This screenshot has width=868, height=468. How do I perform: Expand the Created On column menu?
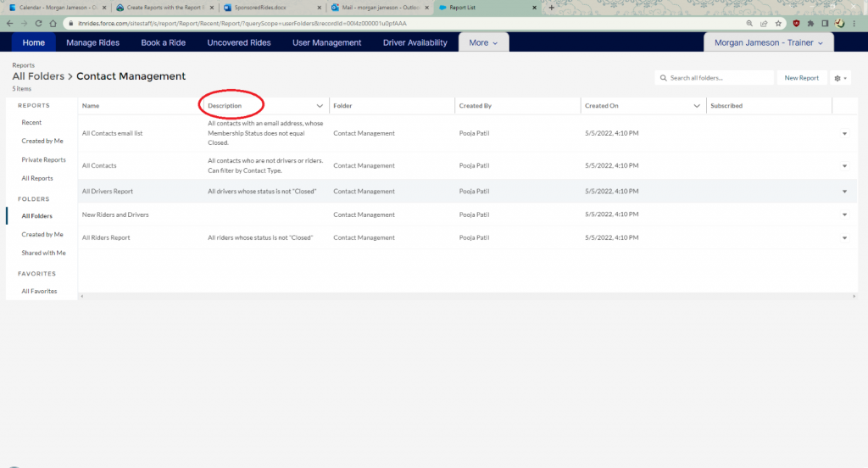[x=697, y=106]
